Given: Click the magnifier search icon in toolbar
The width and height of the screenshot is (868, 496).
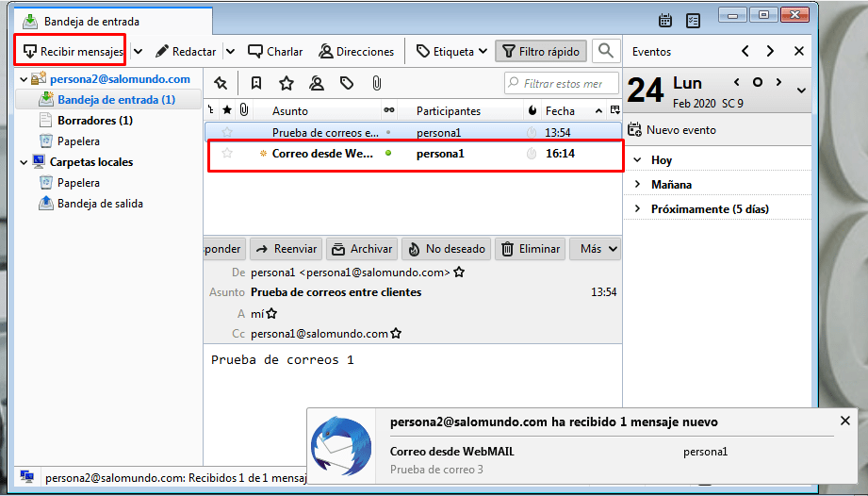Looking at the screenshot, I should click(x=606, y=51).
